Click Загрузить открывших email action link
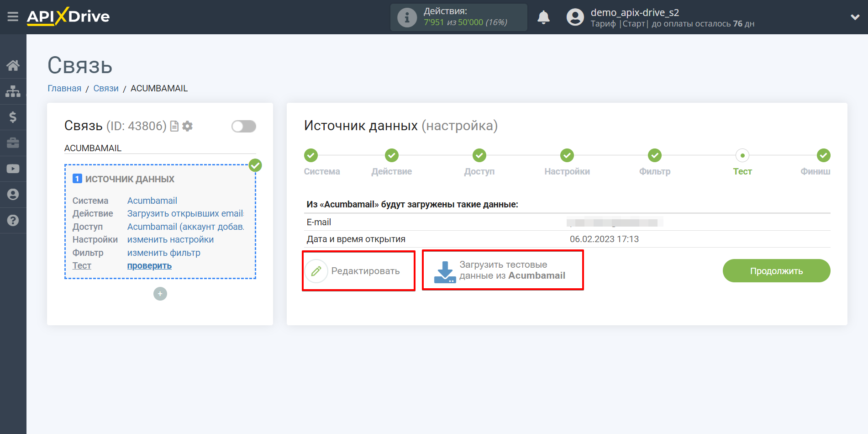The width and height of the screenshot is (868, 434). 185,213
